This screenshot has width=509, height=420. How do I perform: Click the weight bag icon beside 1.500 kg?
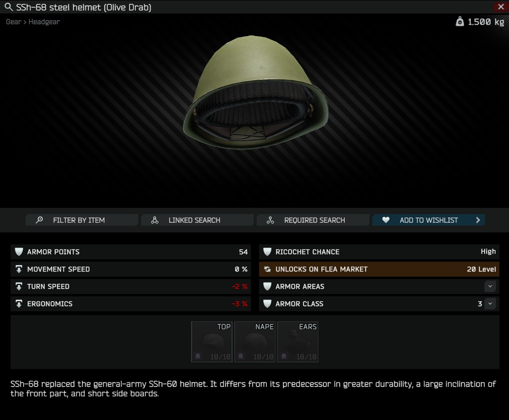point(460,21)
